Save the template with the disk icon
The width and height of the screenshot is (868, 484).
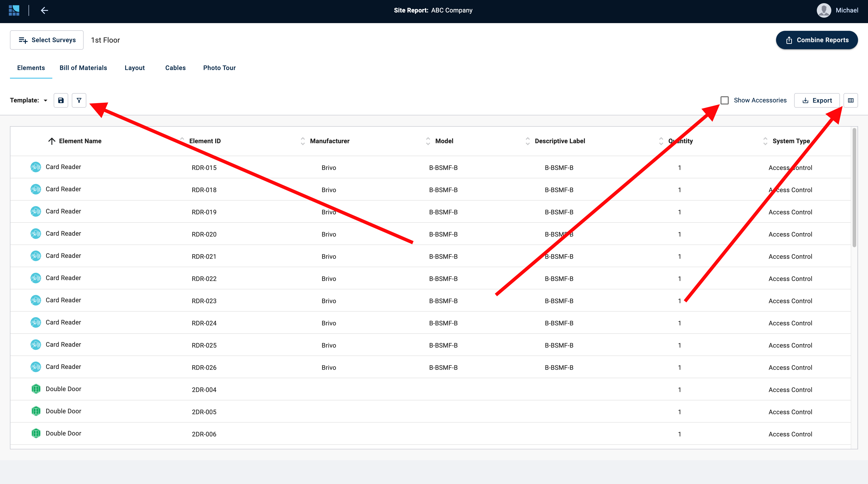61,100
